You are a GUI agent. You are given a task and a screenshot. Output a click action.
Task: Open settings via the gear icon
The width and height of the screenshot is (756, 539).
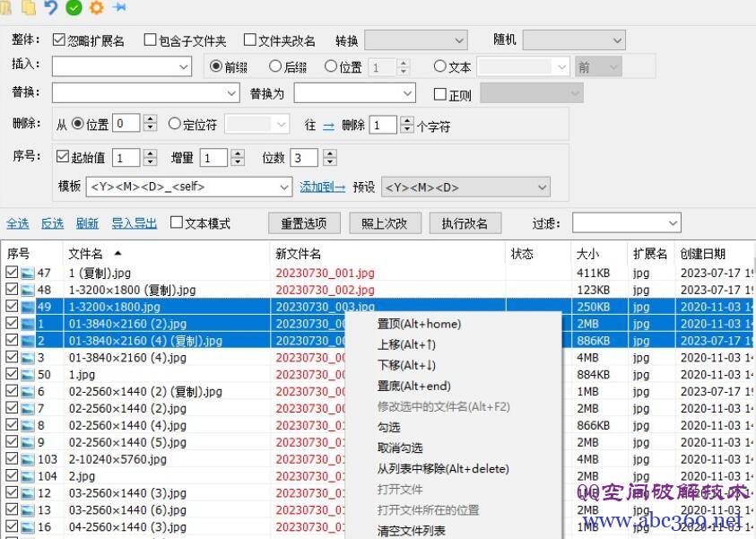click(x=95, y=6)
